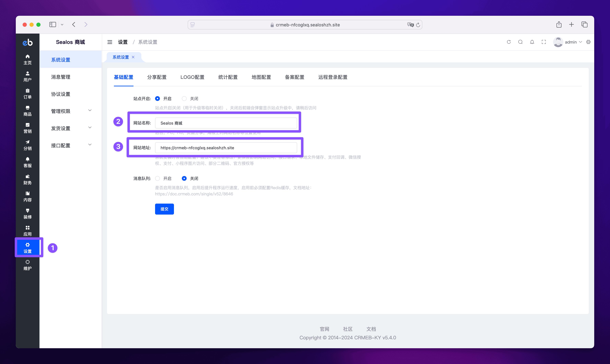Switch to 备案配置 tab
610x364 pixels.
pos(295,77)
